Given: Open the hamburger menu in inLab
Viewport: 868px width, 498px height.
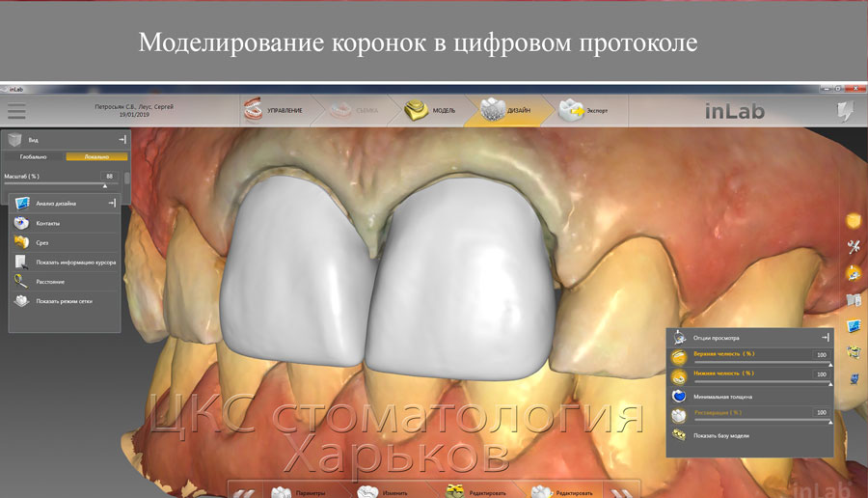Looking at the screenshot, I should point(16,111).
